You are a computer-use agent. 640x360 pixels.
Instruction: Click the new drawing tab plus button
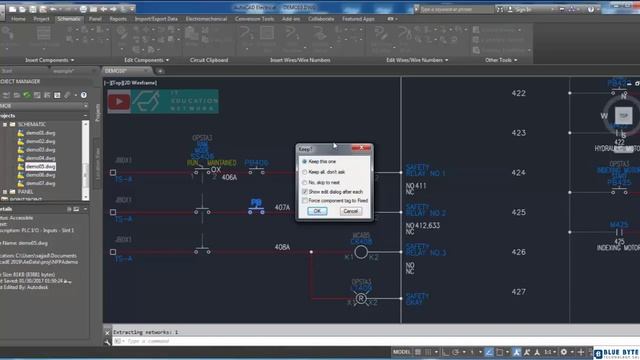160,71
